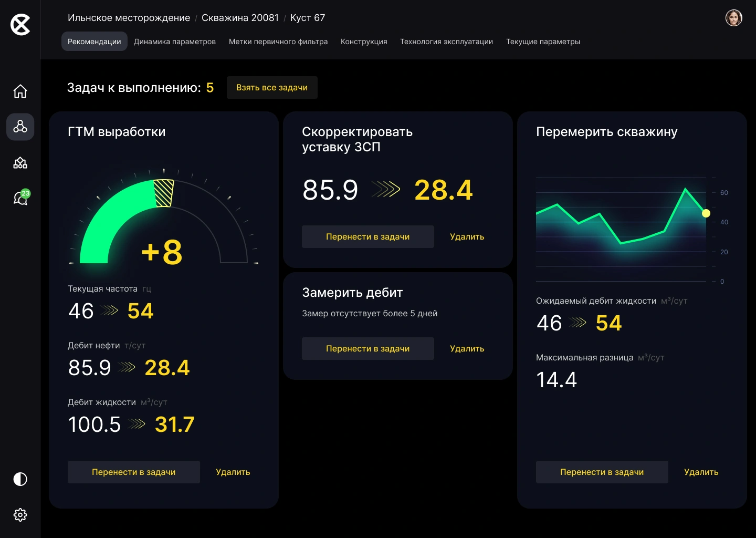Open the Текущие параметры tab

pos(543,42)
